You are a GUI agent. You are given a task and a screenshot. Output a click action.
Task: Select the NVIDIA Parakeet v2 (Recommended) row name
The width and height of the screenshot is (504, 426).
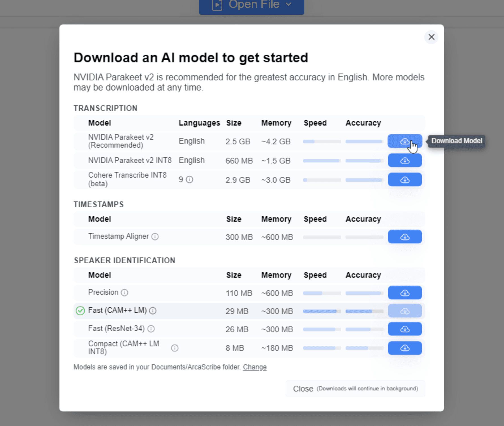121,141
